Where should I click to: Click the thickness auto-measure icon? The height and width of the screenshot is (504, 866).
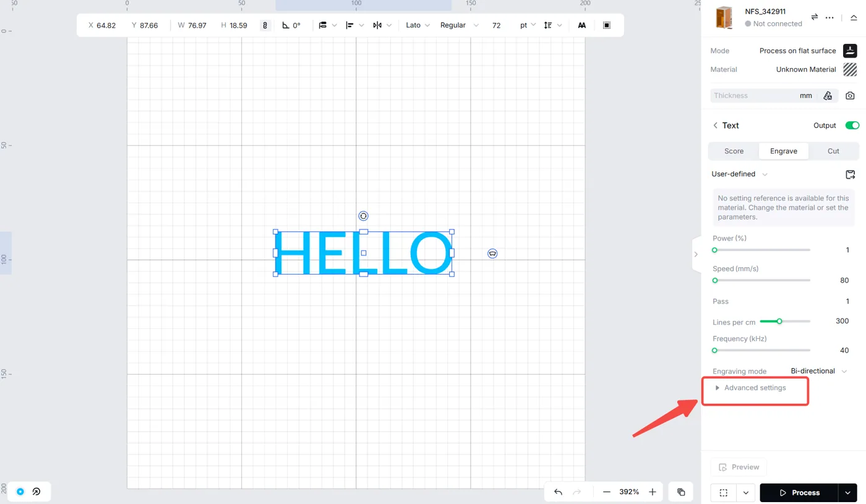(828, 96)
